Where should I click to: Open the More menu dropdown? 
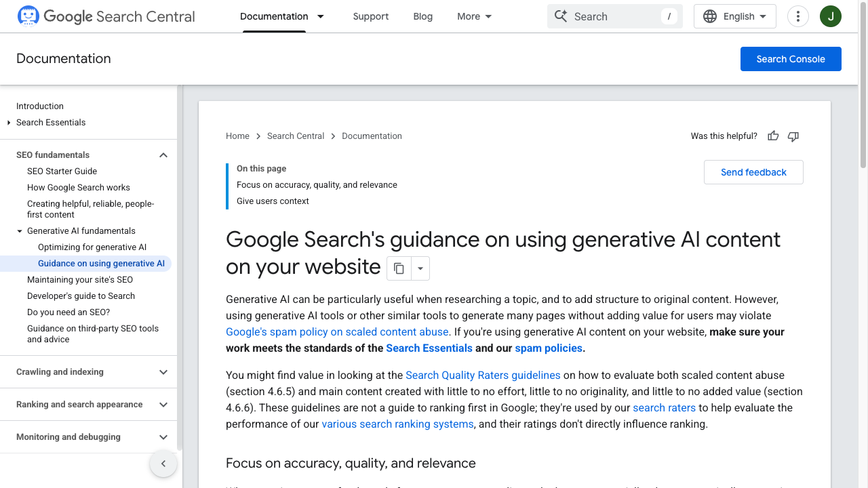[475, 16]
